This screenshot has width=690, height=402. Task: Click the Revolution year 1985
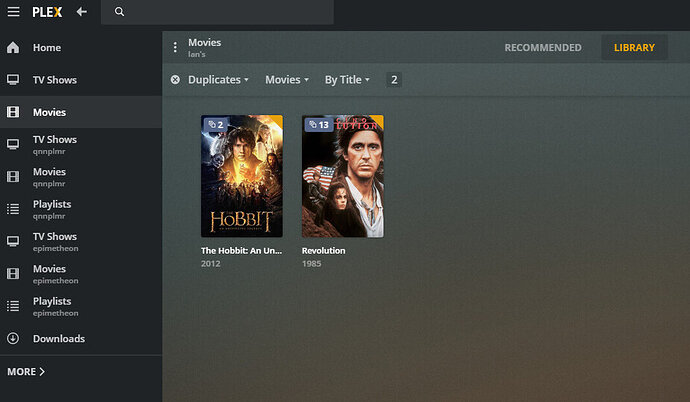click(x=312, y=263)
